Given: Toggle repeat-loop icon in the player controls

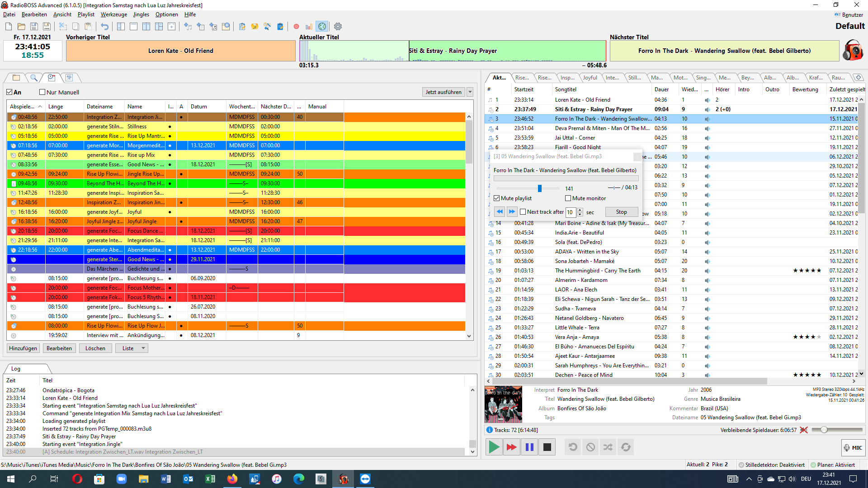Looking at the screenshot, I should click(626, 447).
